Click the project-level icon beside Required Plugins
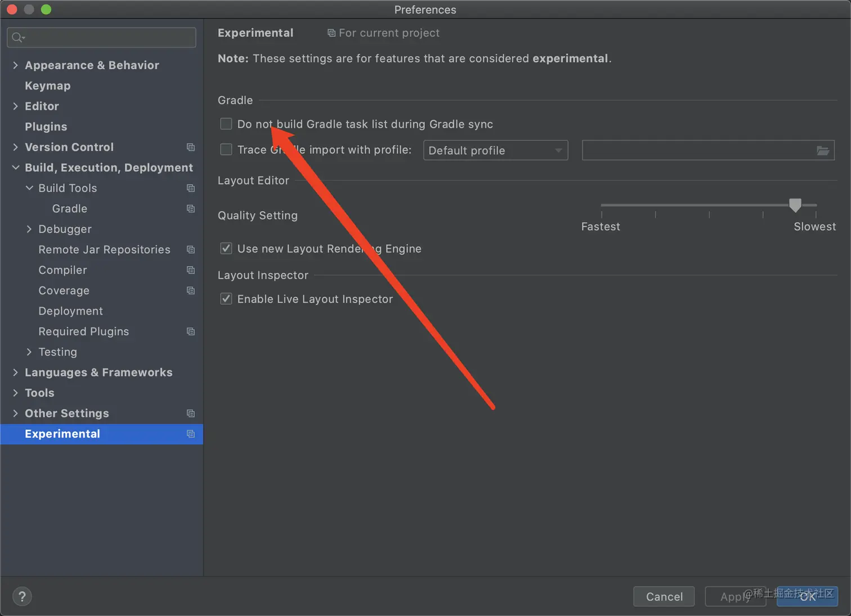This screenshot has width=851, height=616. click(191, 331)
